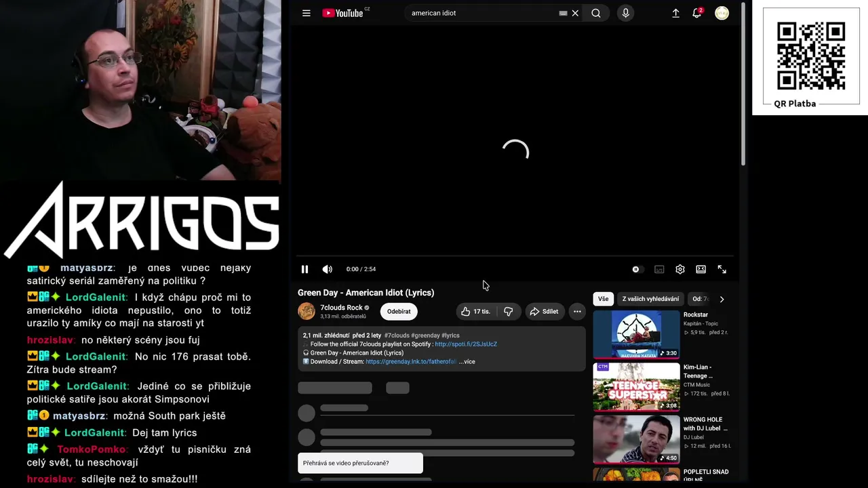This screenshot has height=488, width=868.
Task: Click 'WRONG HOLE with DJ Lubel' title
Action: pyautogui.click(x=705, y=424)
